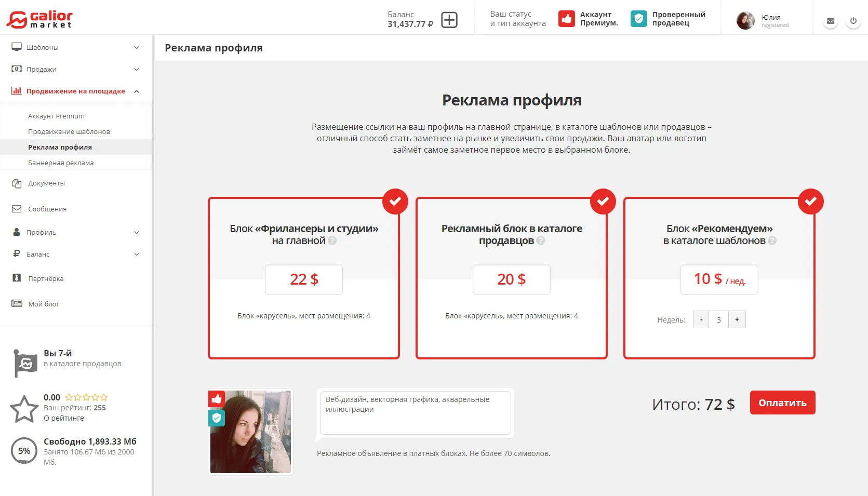Open the messages envelope icon in header

(830, 21)
